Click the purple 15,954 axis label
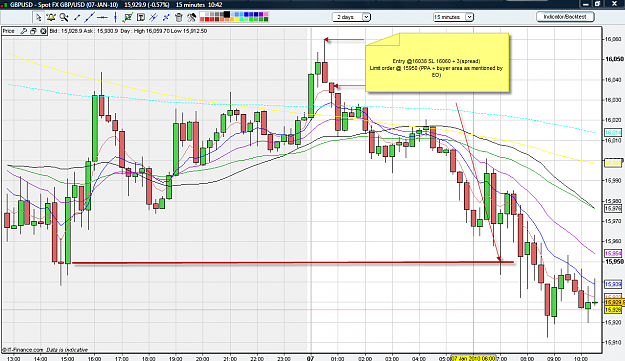625x361 pixels. point(613,253)
